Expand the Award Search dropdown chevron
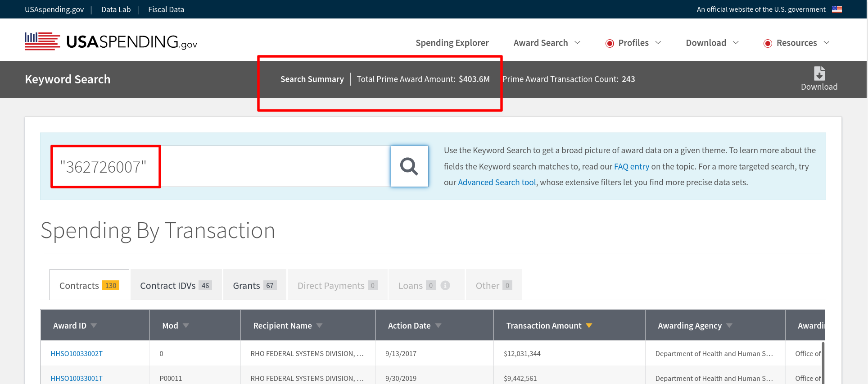The width and height of the screenshot is (868, 384). (x=577, y=43)
